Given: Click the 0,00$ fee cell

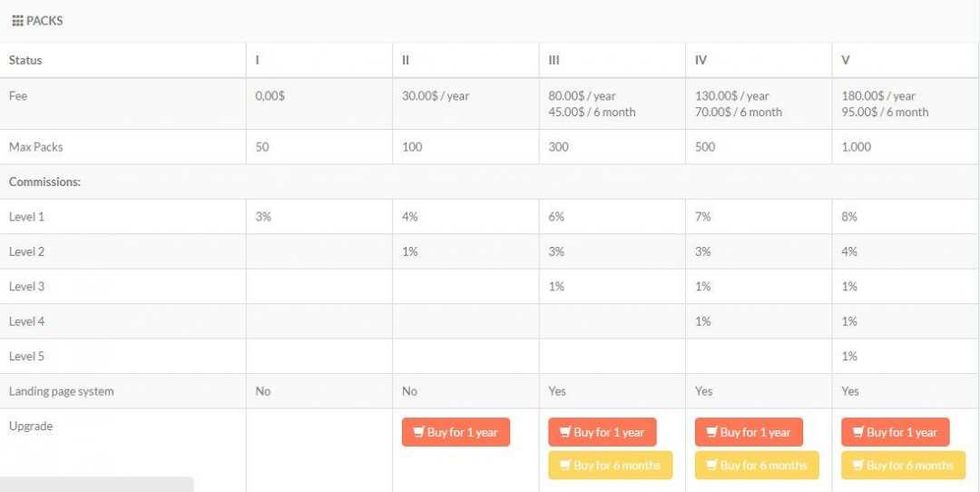Looking at the screenshot, I should coord(270,96).
